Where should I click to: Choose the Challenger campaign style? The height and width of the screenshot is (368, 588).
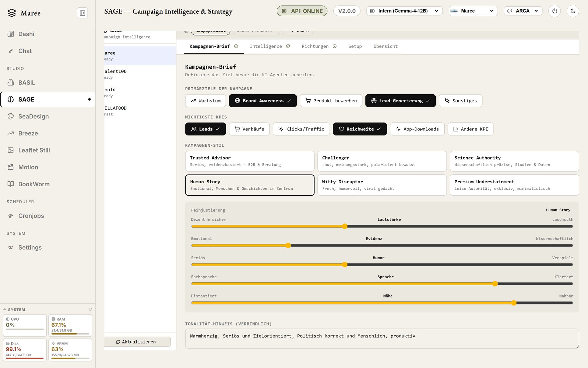click(x=382, y=161)
